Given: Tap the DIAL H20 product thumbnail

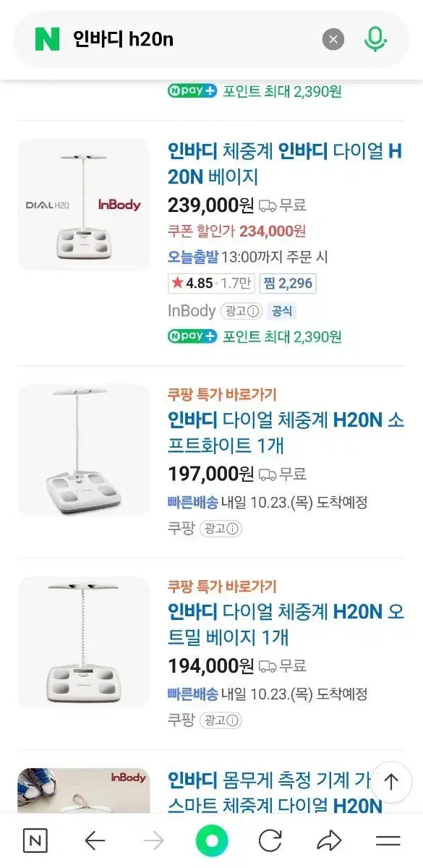Looking at the screenshot, I should pyautogui.click(x=83, y=203).
